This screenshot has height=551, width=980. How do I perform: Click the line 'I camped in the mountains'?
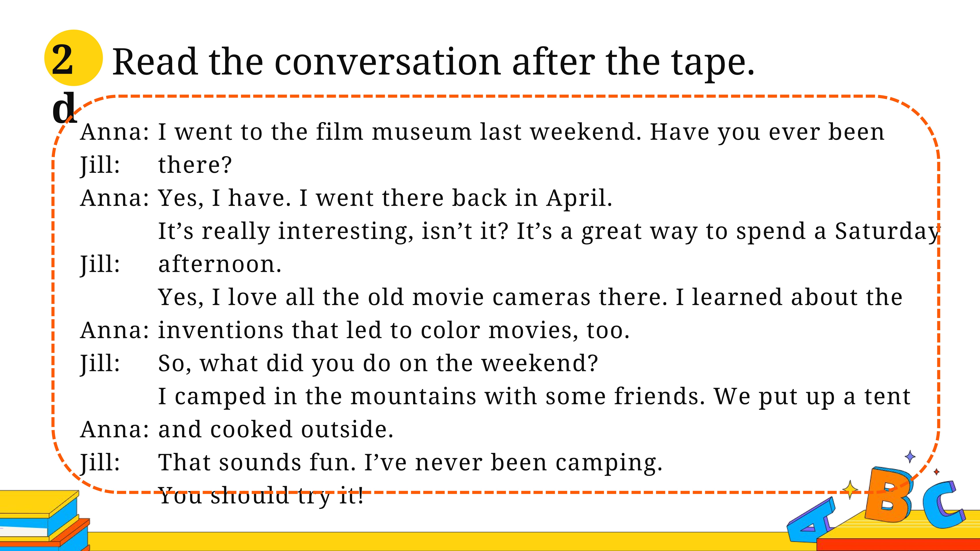tap(534, 397)
